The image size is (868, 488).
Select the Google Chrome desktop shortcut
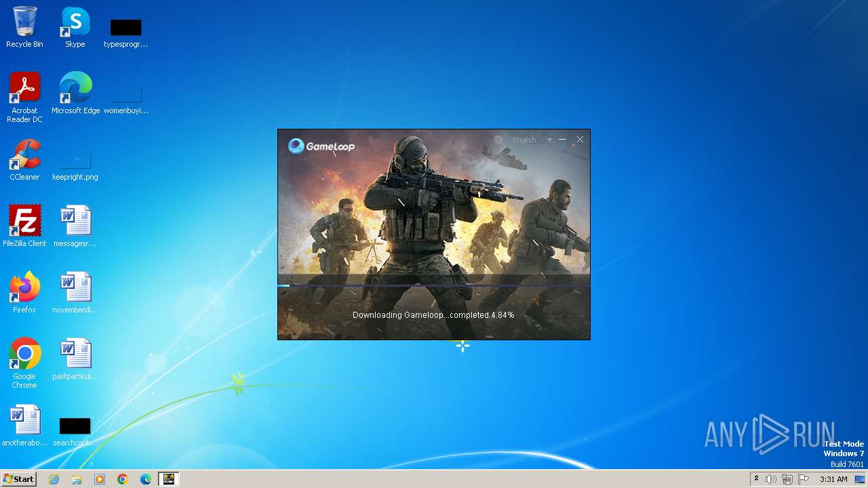(x=24, y=363)
